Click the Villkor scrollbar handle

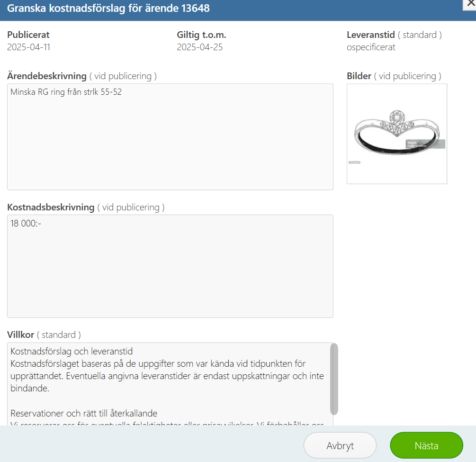334,379
